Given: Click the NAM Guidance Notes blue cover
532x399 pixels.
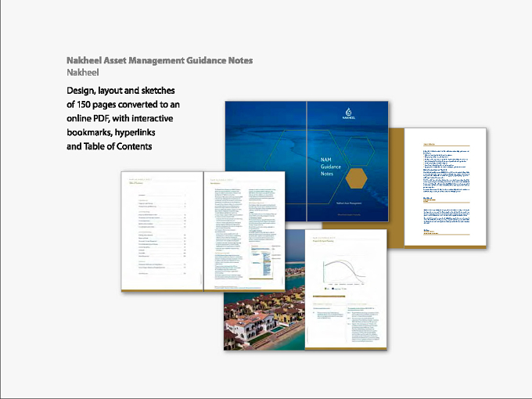Looking at the screenshot, I should coord(307,161).
